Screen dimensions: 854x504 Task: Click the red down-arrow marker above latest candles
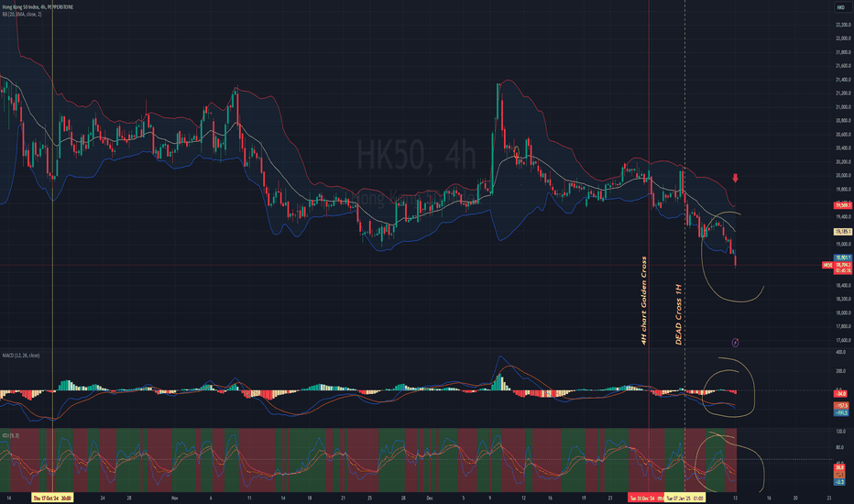pyautogui.click(x=735, y=178)
